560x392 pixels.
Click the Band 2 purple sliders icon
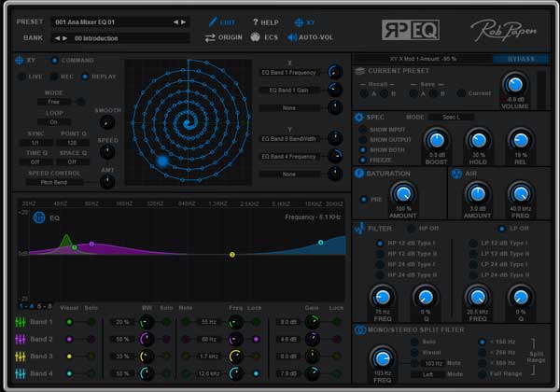[x=21, y=339]
